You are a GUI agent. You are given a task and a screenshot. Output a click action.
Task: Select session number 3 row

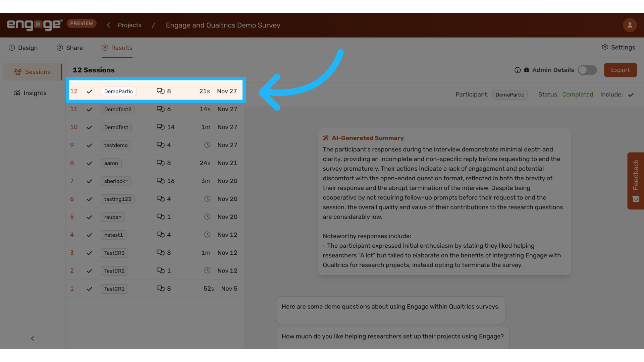coord(155,253)
